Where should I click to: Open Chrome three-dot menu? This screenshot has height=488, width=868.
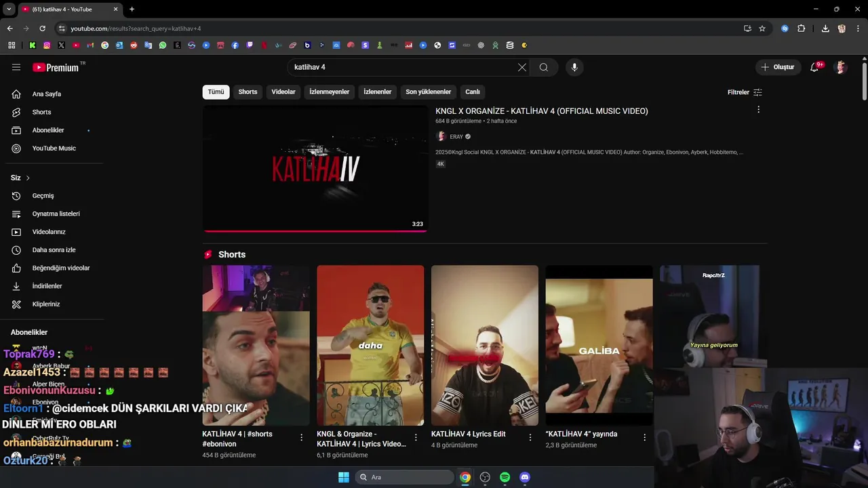point(857,28)
